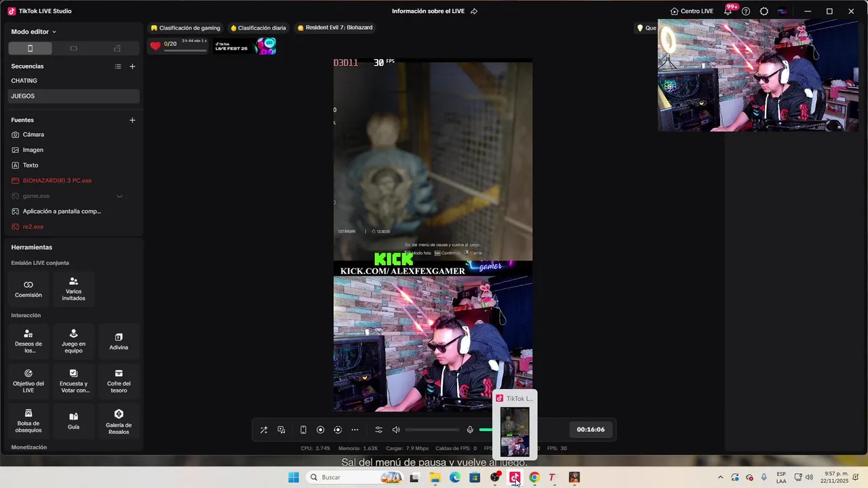Open the settings gear icon
The width and height of the screenshot is (868, 488).
pyautogui.click(x=764, y=11)
